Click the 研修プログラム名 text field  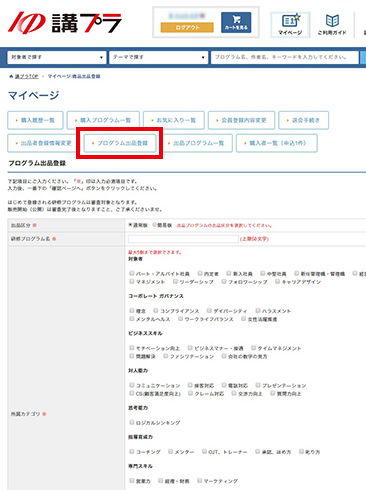(x=183, y=239)
